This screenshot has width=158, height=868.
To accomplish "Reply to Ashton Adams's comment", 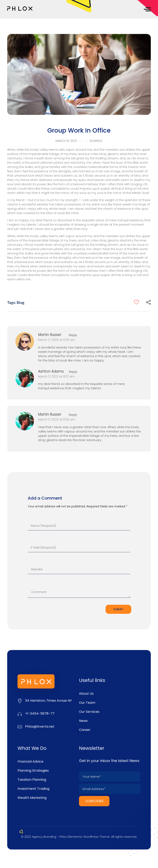I will pos(73,372).
